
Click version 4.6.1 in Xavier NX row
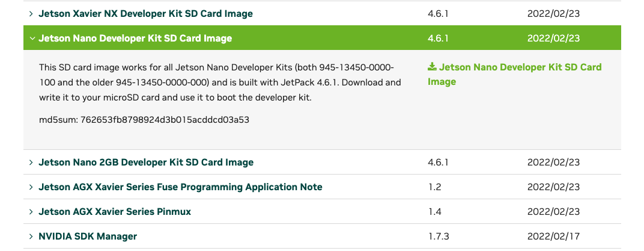(x=438, y=14)
